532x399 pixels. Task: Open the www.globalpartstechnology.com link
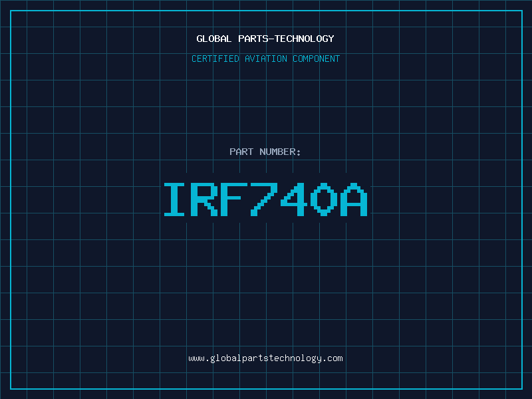(x=265, y=358)
